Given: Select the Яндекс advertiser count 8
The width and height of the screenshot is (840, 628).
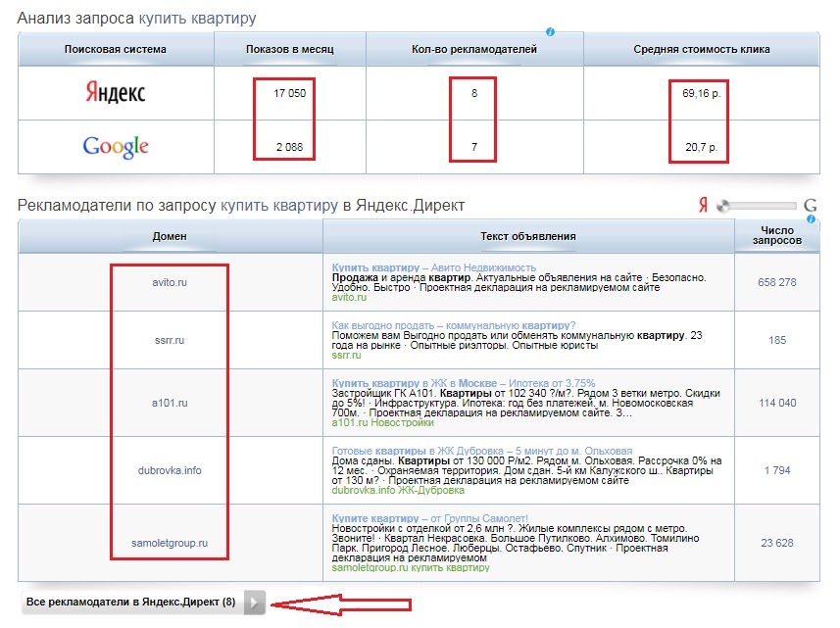Looking at the screenshot, I should [474, 93].
